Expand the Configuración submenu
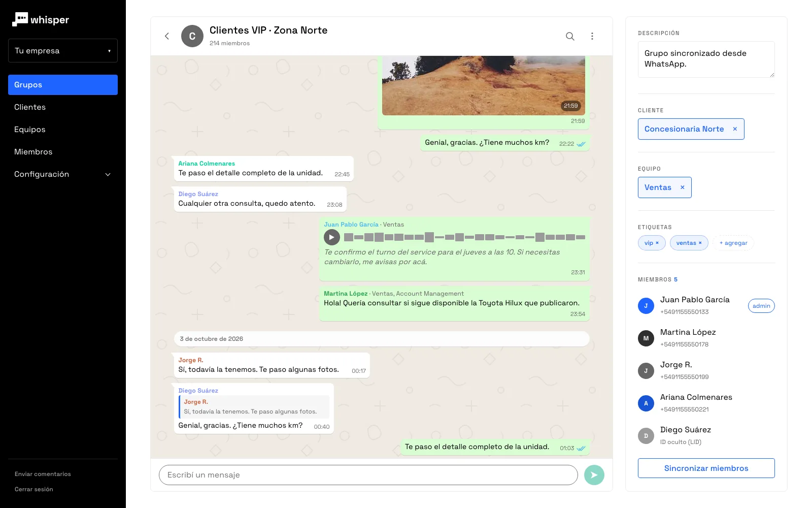 [63, 174]
